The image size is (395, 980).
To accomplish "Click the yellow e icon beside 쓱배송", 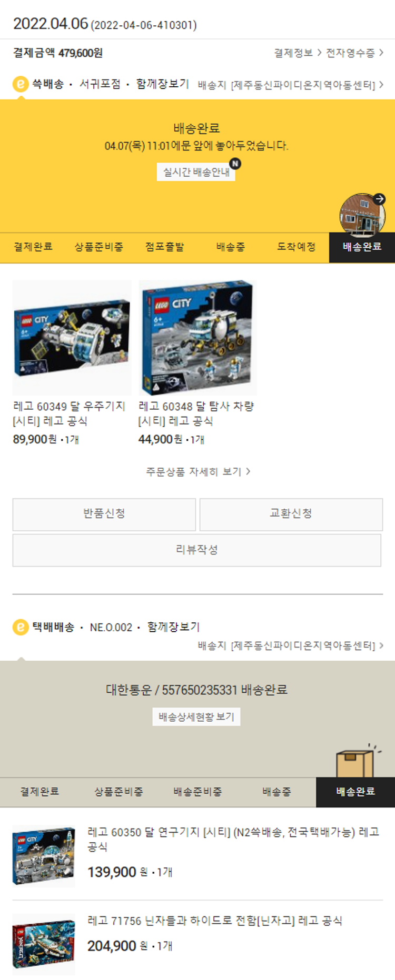I will tap(21, 84).
